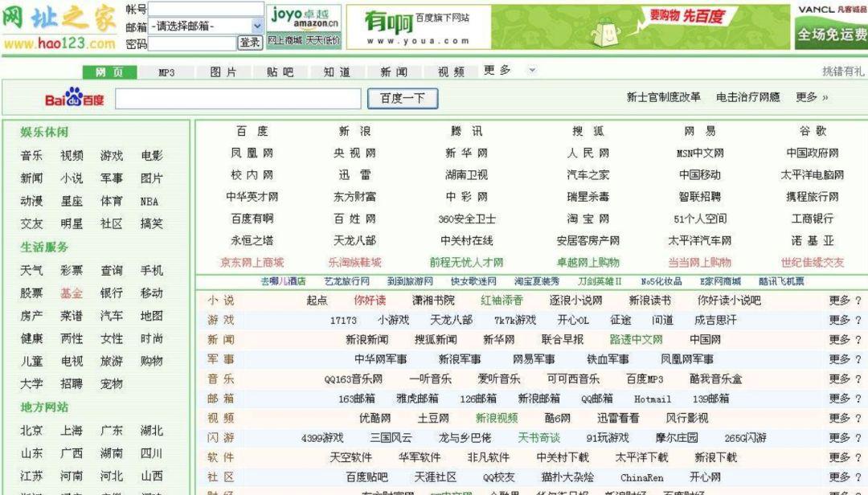Image resolution: width=868 pixels, height=495 pixels.
Task: Open the 动漫 sidebar category
Action: (31, 201)
